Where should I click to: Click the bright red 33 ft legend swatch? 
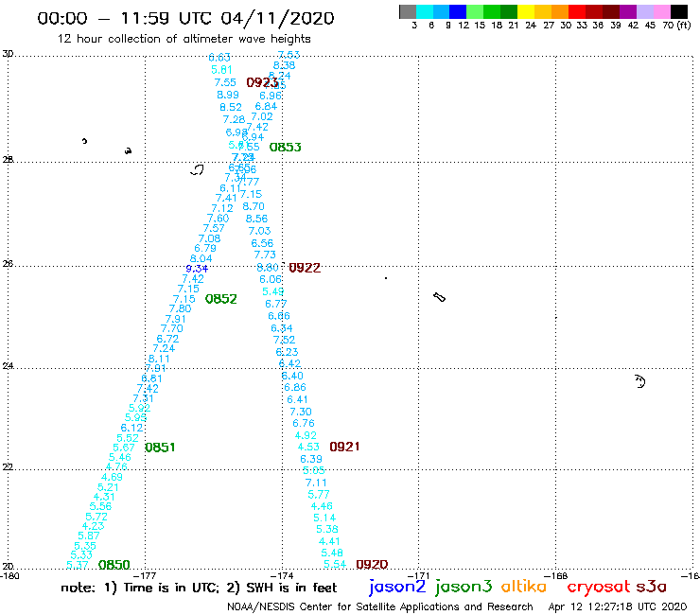tap(577, 11)
